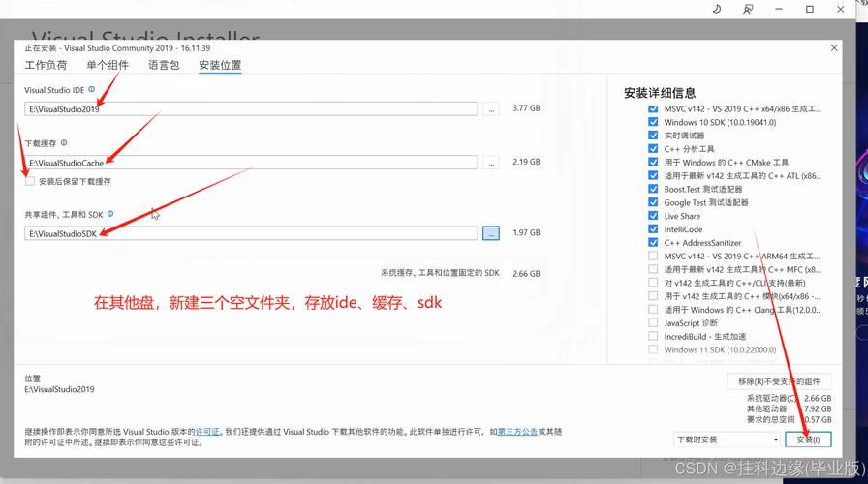Browse for the download cache folder
Screen dimensions: 868x484
(x=491, y=163)
